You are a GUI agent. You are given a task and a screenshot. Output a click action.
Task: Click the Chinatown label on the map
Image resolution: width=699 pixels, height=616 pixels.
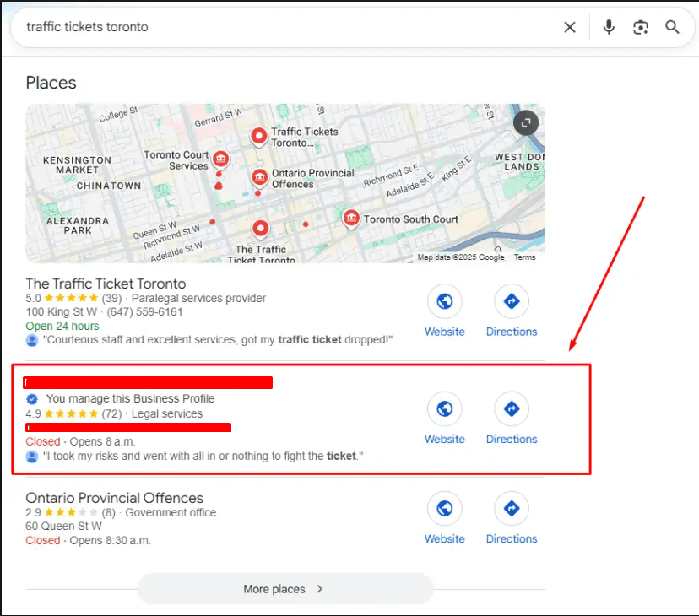[x=108, y=186]
